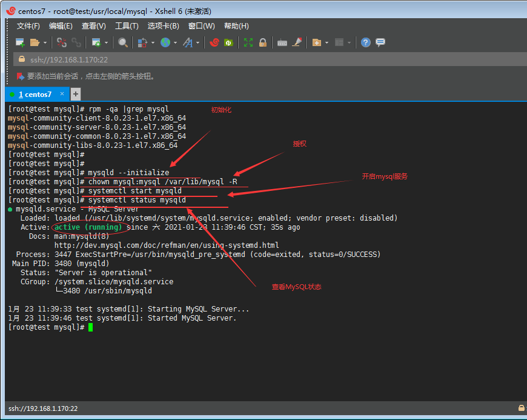The width and height of the screenshot is (527, 420).
Task: Launch Xftp from the green toolbar icon
Action: pos(229,42)
